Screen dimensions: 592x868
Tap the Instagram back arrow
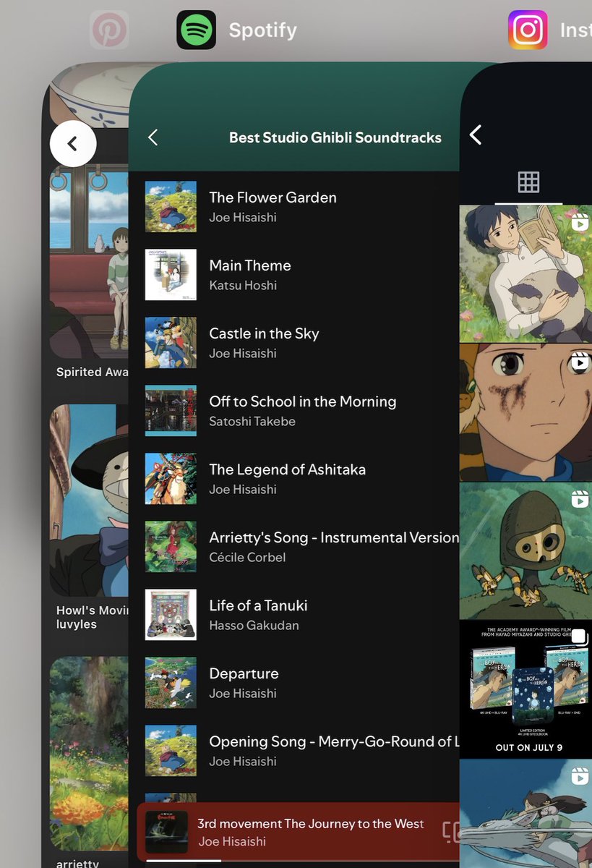476,135
